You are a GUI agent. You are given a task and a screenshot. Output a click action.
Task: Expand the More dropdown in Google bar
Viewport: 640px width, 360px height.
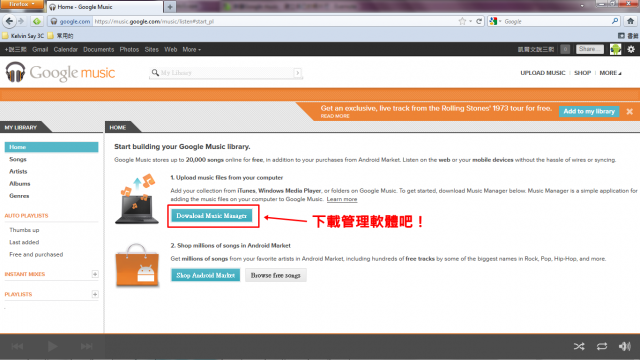191,49
